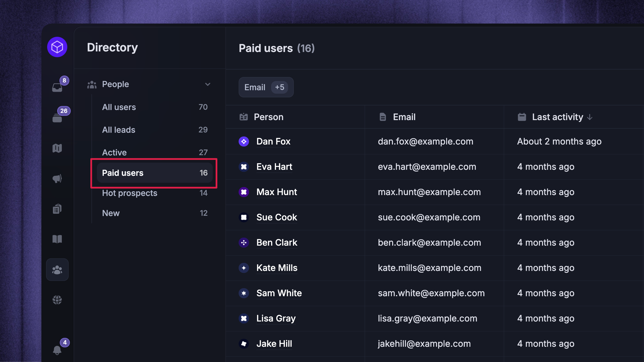The image size is (644, 362).
Task: Open Dan Fox's profile link
Action: click(273, 141)
